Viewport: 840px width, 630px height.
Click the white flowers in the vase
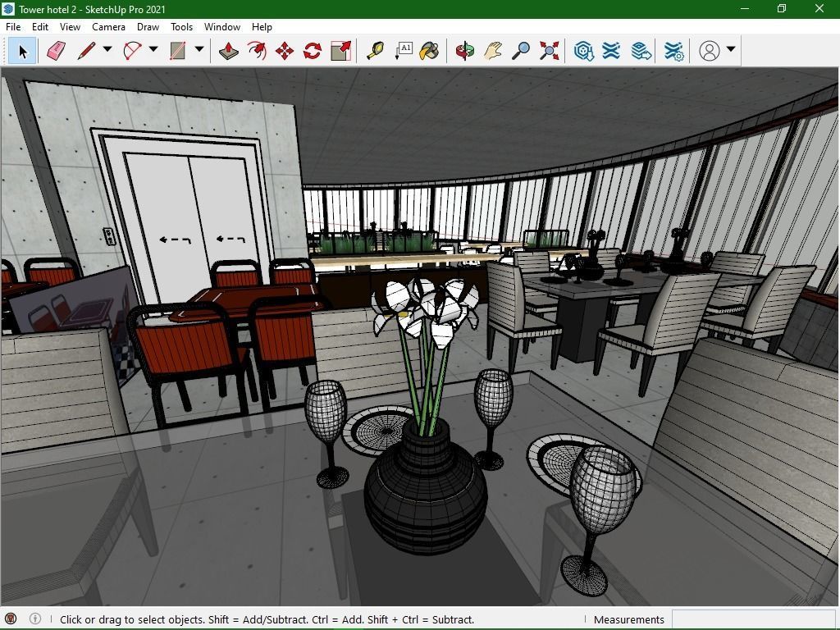[425, 309]
